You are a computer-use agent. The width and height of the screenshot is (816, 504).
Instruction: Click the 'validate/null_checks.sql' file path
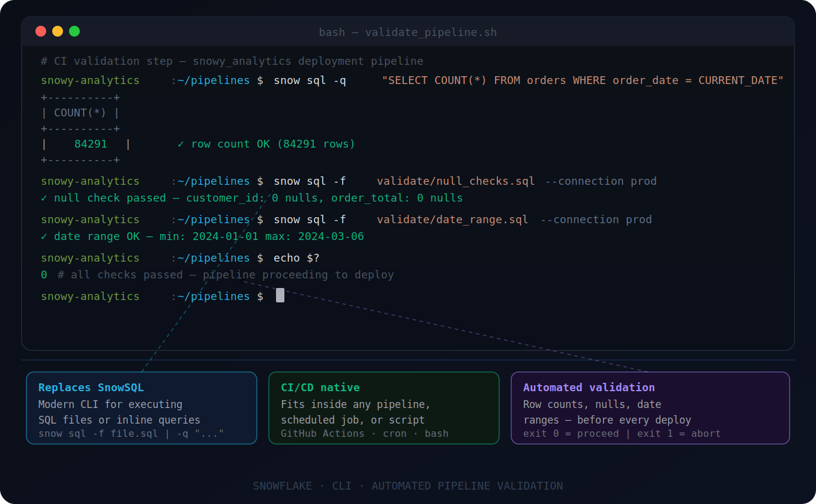tap(455, 181)
